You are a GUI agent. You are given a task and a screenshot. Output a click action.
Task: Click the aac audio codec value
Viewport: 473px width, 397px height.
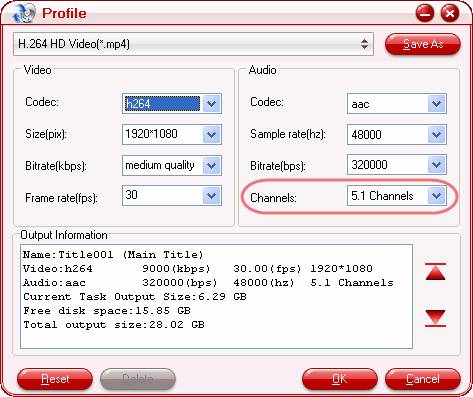[360, 104]
